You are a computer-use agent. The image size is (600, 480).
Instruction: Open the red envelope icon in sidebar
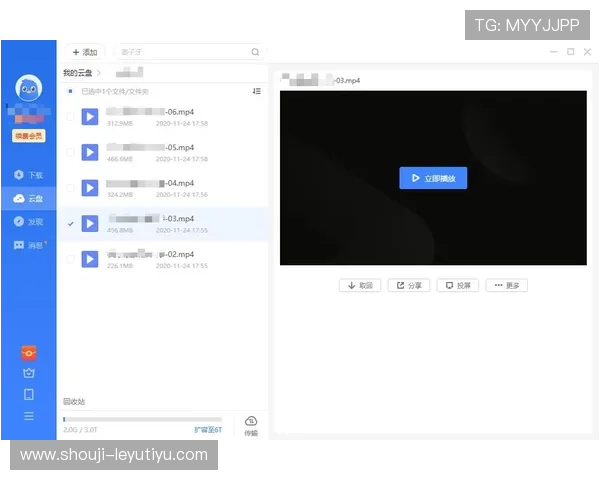coord(28,352)
